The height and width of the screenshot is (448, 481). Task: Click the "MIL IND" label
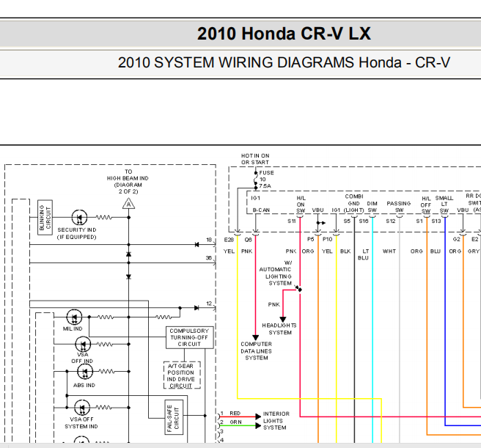pyautogui.click(x=73, y=328)
